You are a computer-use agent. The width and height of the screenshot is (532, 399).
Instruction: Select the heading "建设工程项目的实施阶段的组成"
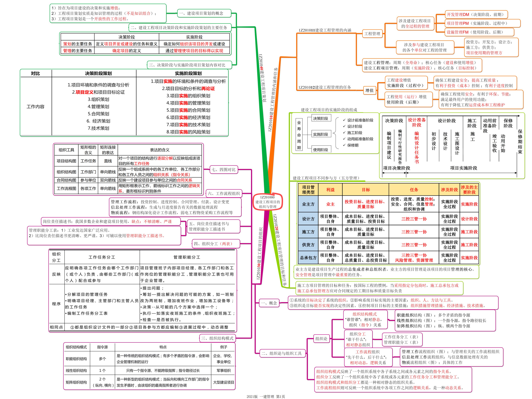[329, 110]
